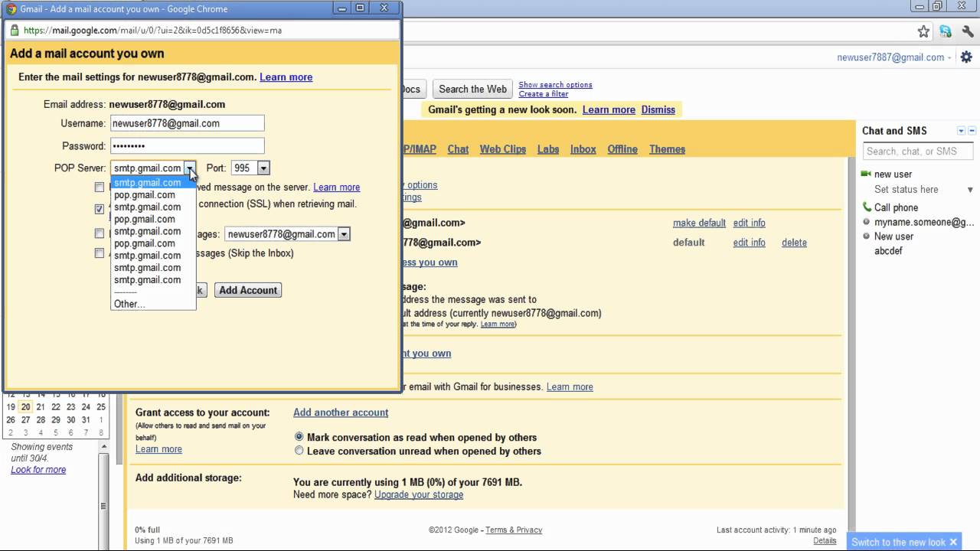Check the Skip the Inbox archive checkbox
Image resolution: width=980 pixels, height=551 pixels.
pos(100,253)
